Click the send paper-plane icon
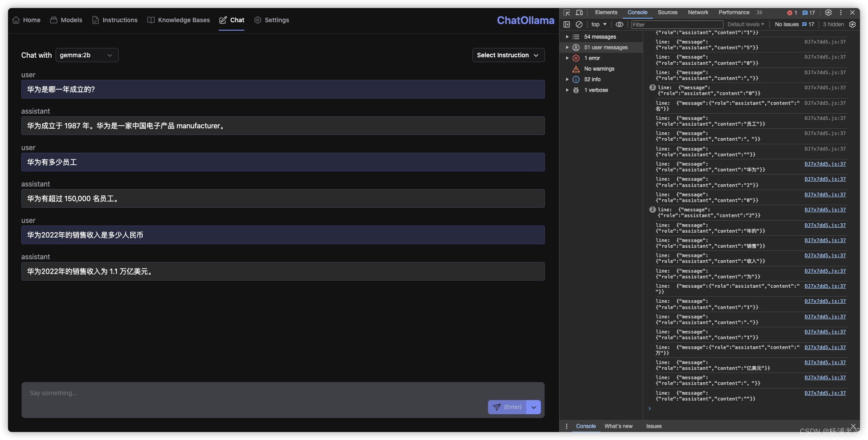Viewport: 868px width, 440px height. pos(497,407)
